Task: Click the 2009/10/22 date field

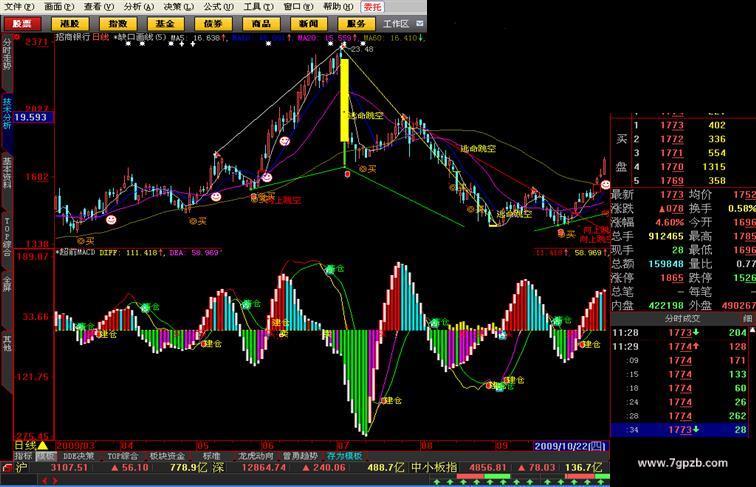Action: tap(571, 446)
